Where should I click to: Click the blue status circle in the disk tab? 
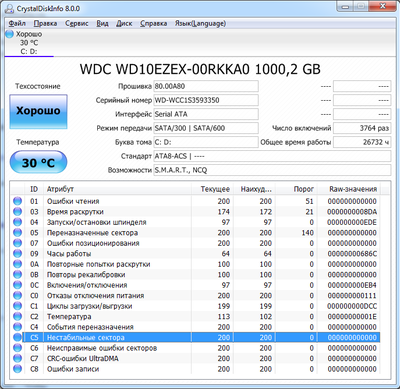point(10,34)
